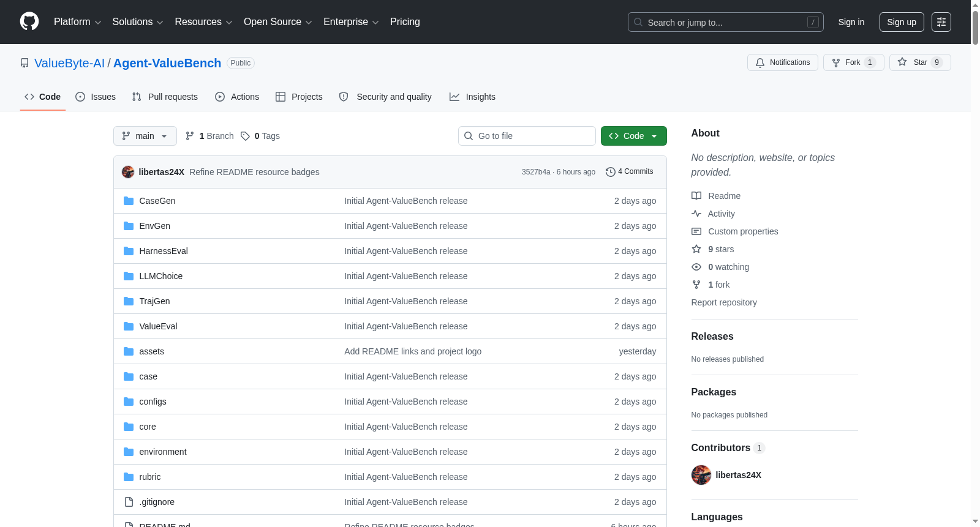Image resolution: width=980 pixels, height=527 pixels.
Task: Open the GitHub homepage logo
Action: [29, 21]
